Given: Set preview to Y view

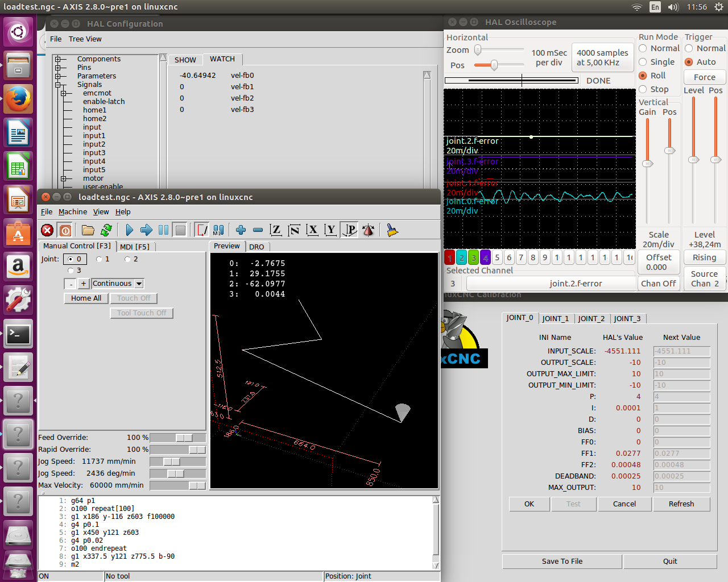Looking at the screenshot, I should [x=330, y=230].
